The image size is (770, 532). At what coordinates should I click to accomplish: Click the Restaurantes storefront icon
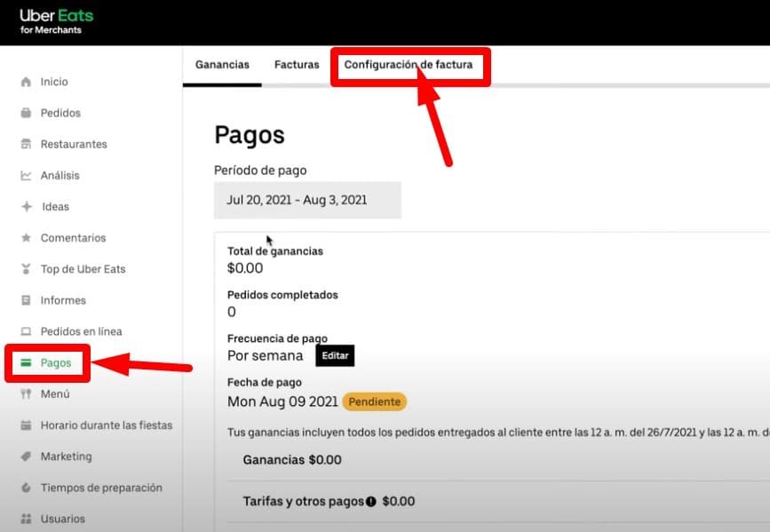pos(26,144)
